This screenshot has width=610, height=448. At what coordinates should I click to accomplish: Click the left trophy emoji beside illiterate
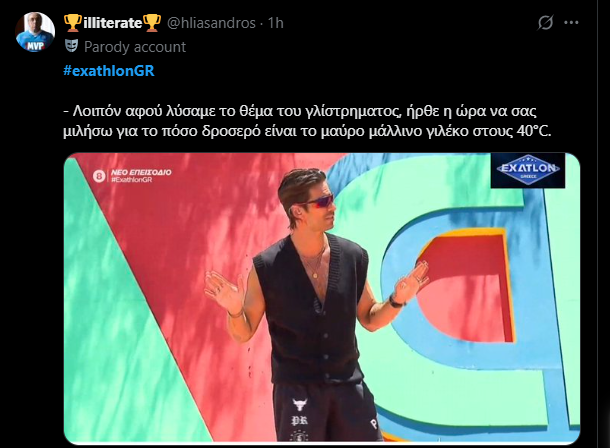(x=73, y=23)
